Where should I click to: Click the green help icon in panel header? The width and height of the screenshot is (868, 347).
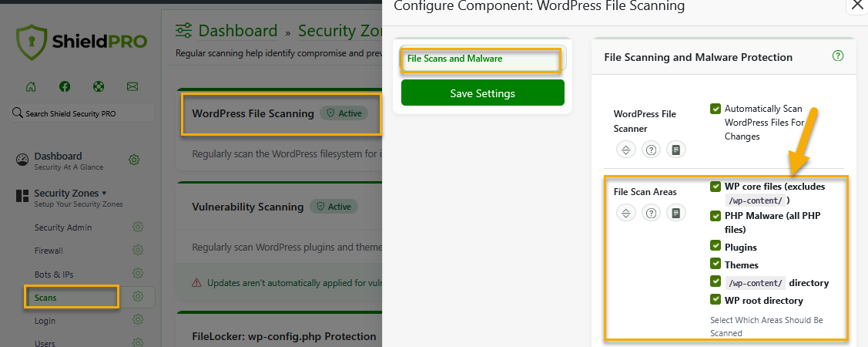[x=838, y=56]
